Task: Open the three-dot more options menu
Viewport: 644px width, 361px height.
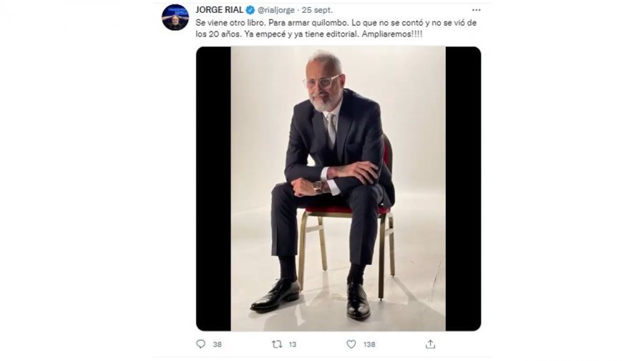Action: [477, 10]
